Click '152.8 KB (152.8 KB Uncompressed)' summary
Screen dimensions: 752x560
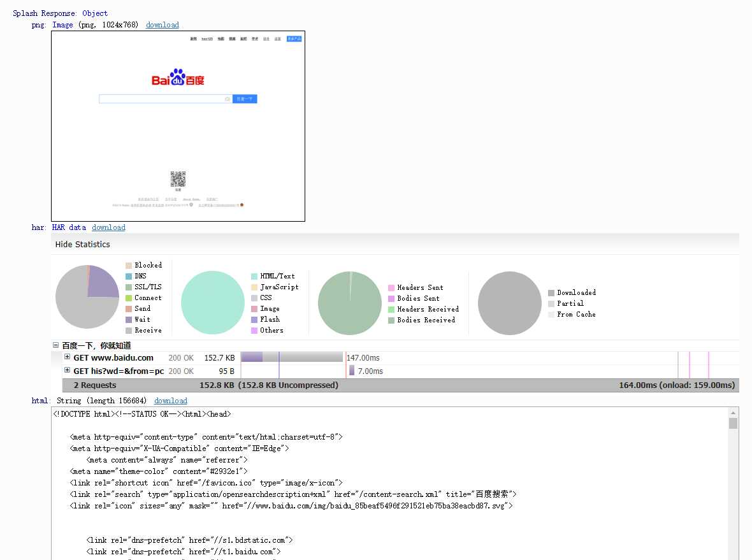pos(269,385)
